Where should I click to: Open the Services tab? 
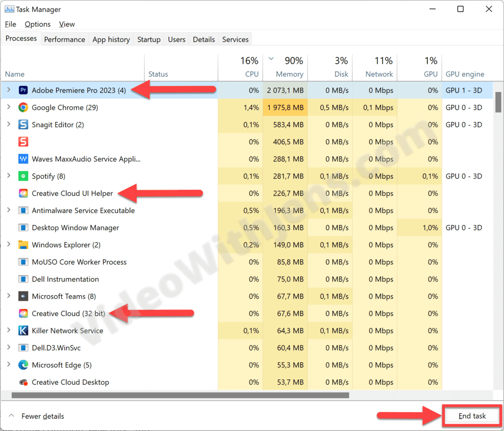click(x=235, y=39)
